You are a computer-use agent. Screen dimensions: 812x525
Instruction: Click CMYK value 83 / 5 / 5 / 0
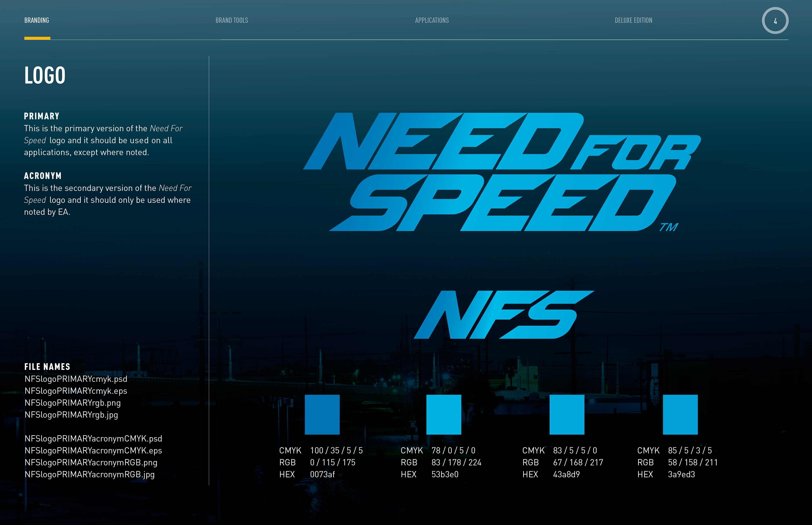[x=575, y=451]
